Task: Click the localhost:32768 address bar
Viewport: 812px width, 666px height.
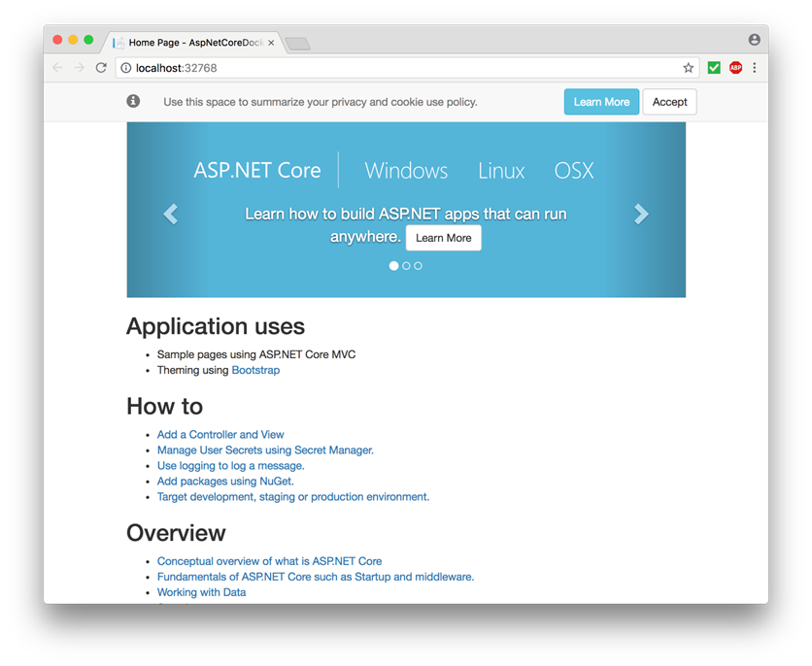Action: (407, 68)
